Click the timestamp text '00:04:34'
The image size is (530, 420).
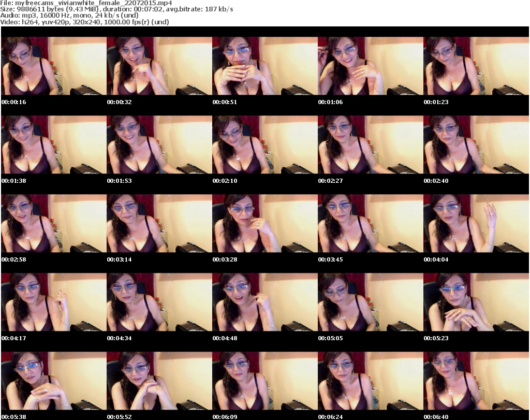click(x=120, y=338)
